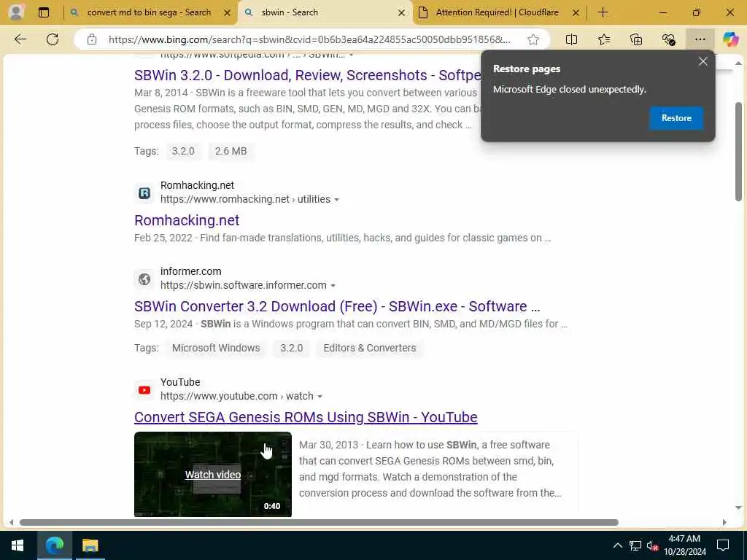The image size is (747, 560).
Task: Play the Watch video thumbnail
Action: tap(213, 474)
